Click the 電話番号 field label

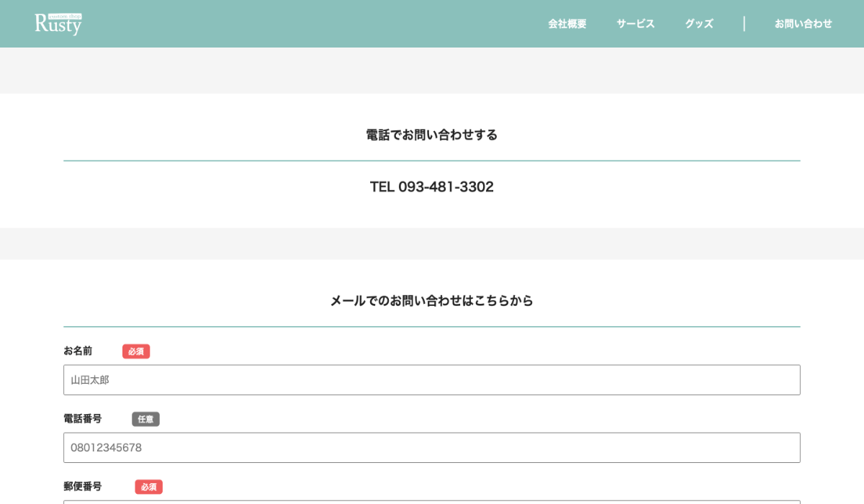pyautogui.click(x=83, y=419)
